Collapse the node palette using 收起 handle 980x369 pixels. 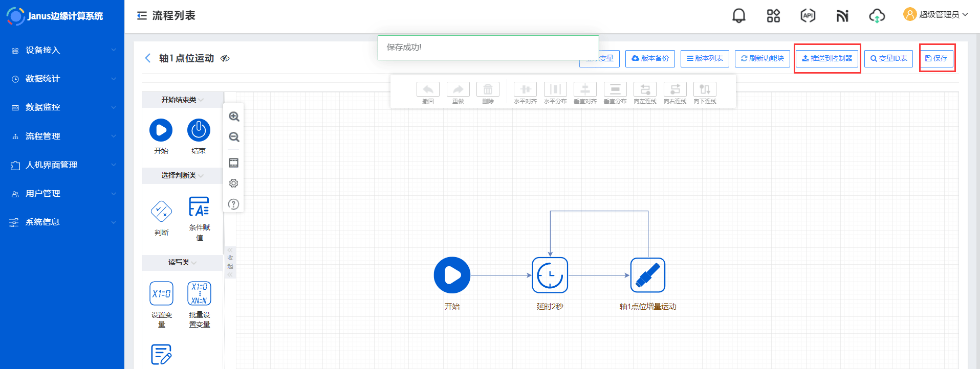pos(230,263)
